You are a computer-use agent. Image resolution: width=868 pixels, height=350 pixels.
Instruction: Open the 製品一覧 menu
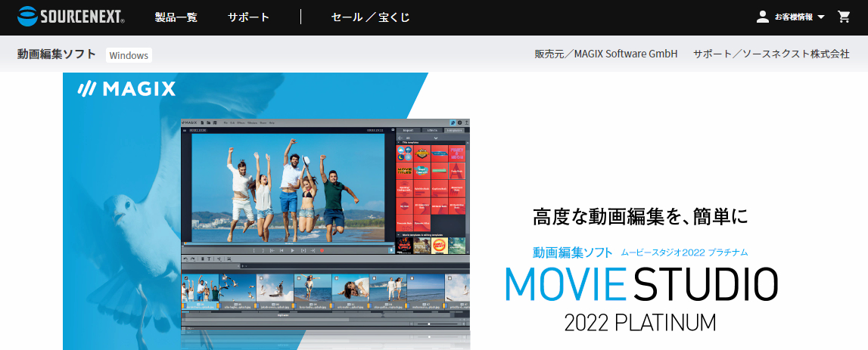(x=176, y=17)
